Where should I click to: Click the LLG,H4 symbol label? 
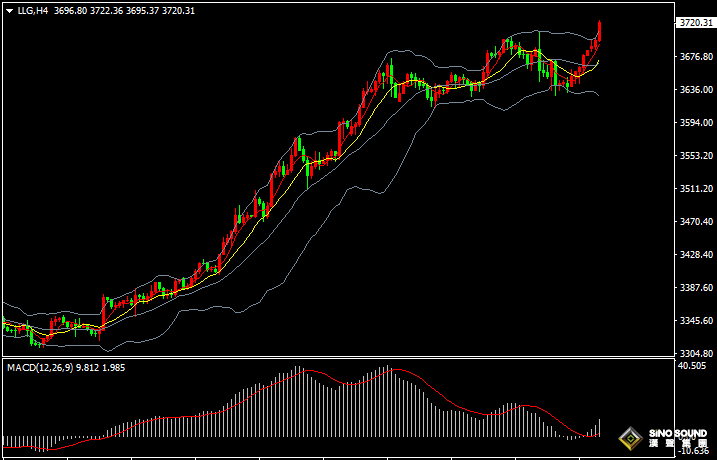point(32,11)
